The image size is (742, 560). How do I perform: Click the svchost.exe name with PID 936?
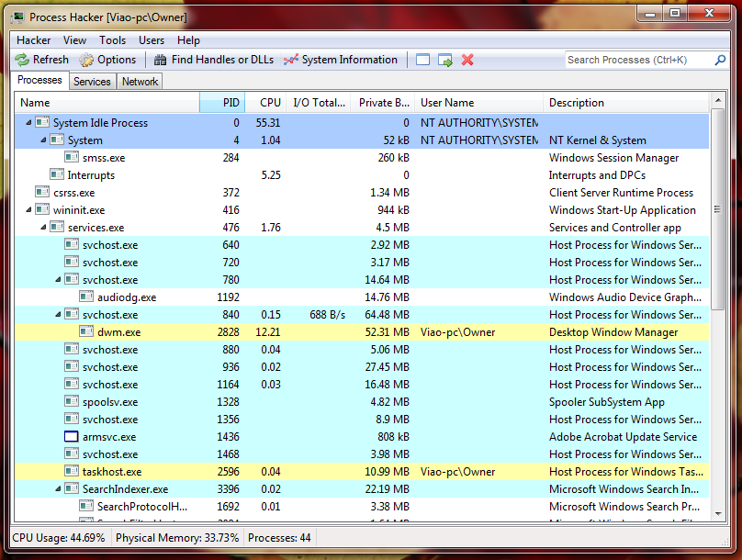110,367
